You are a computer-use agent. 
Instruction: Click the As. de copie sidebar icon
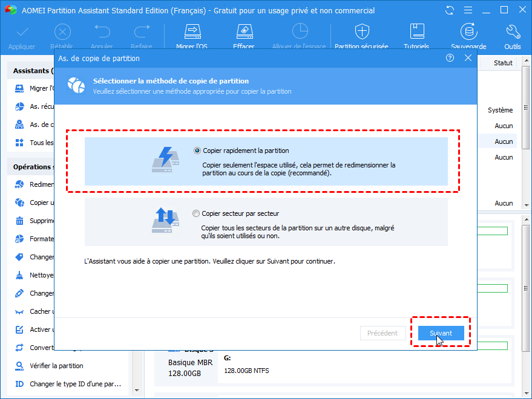click(19, 125)
